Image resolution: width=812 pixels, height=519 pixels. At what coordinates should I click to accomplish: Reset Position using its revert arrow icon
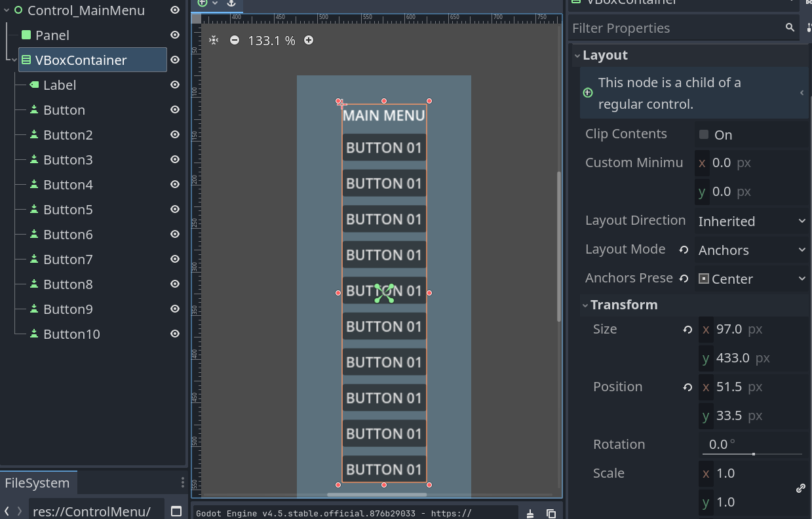click(687, 387)
